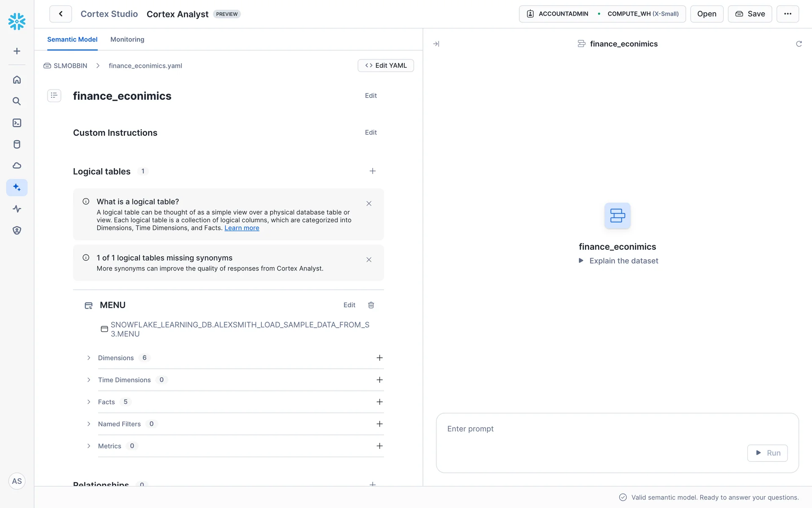This screenshot has height=508, width=812.
Task: Collapse the right chat panel
Action: (436, 44)
